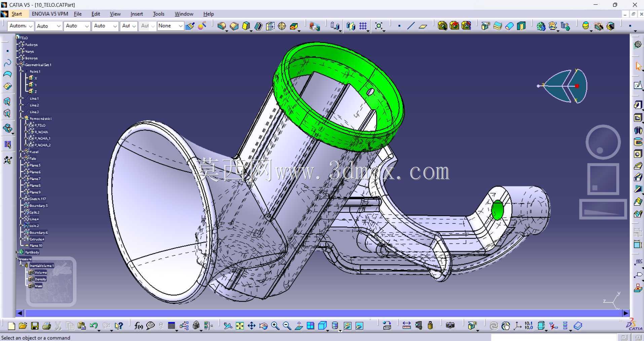Toggle 3D grid snapping icon in top toolbar
The width and height of the screenshot is (644, 341).
[363, 26]
